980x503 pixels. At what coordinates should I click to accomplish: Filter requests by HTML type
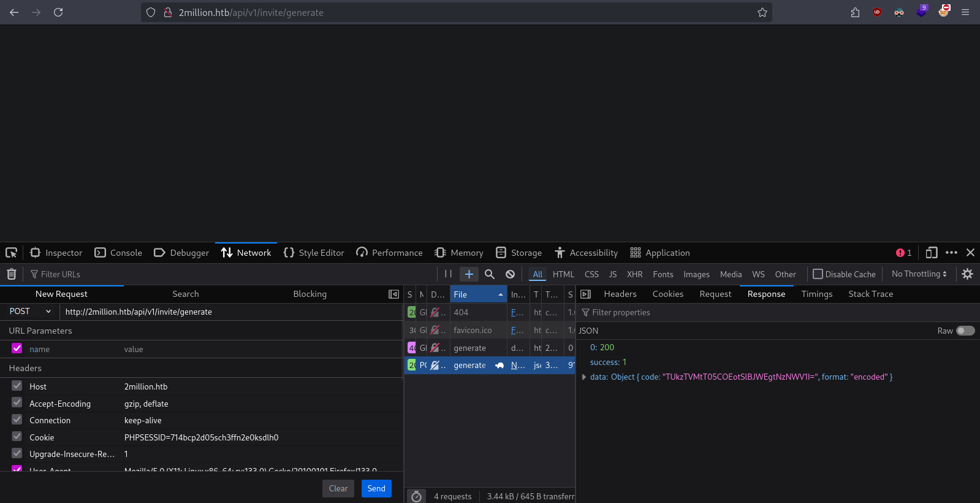click(563, 274)
